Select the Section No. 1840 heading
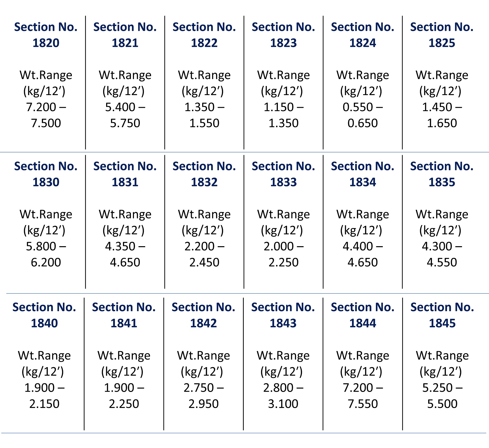 tap(44, 315)
